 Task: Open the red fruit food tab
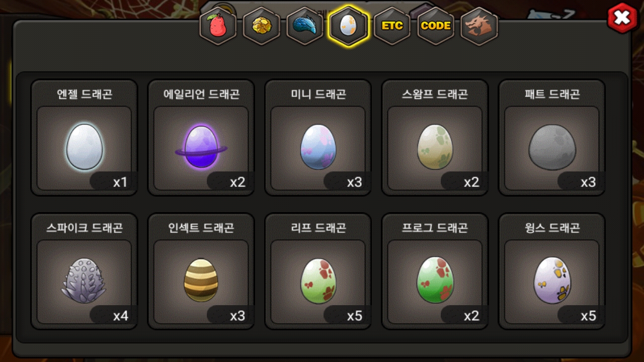pyautogui.click(x=218, y=26)
